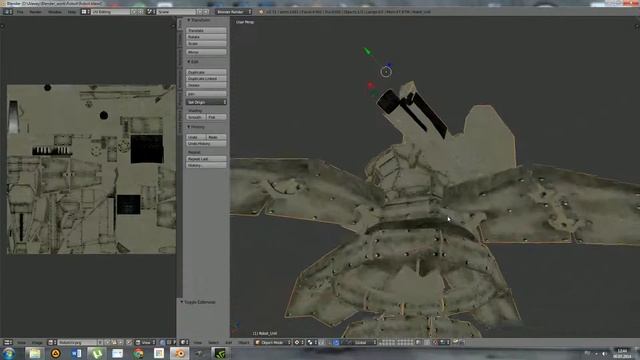
Task: Click the system clock in taskbar
Action: point(622,353)
